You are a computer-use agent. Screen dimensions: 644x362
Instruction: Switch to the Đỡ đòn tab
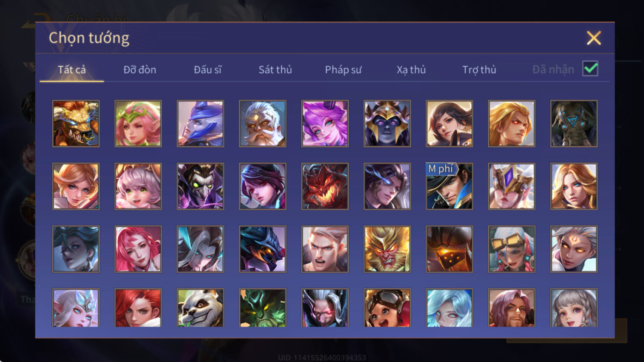click(140, 70)
